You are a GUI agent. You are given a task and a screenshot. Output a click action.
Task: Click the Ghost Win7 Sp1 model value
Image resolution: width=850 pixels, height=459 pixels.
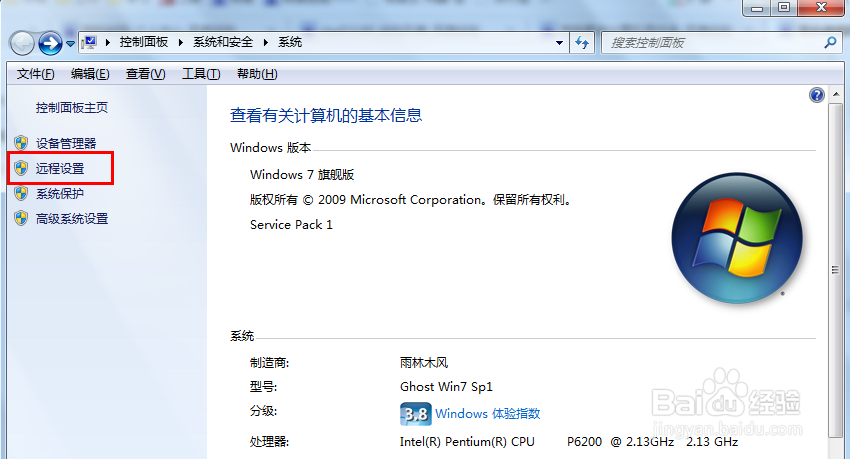[446, 386]
